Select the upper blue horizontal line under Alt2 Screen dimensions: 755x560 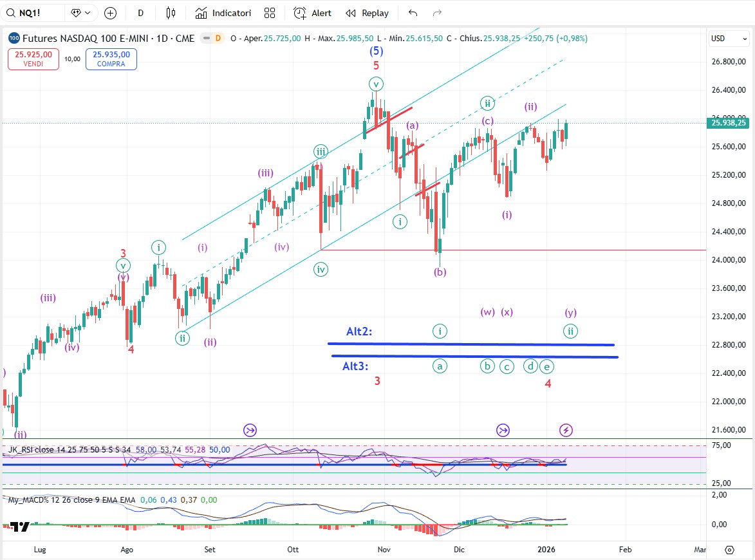pyautogui.click(x=471, y=344)
